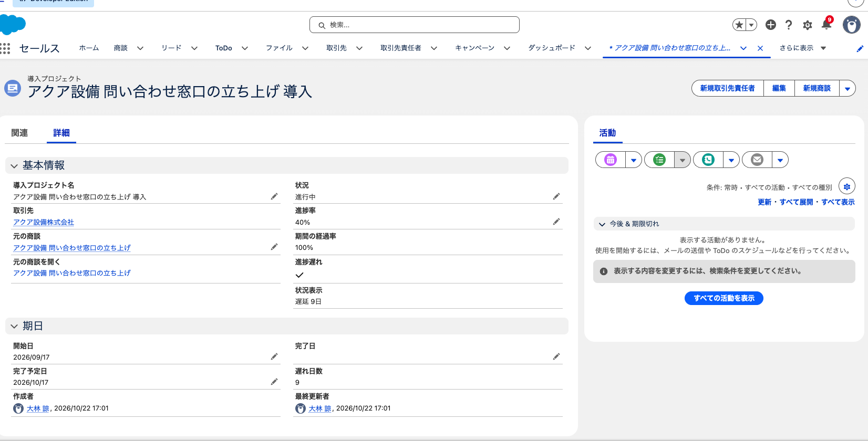Open the 取引先 tab dropdown chevron
The width and height of the screenshot is (868, 441).
(x=359, y=48)
